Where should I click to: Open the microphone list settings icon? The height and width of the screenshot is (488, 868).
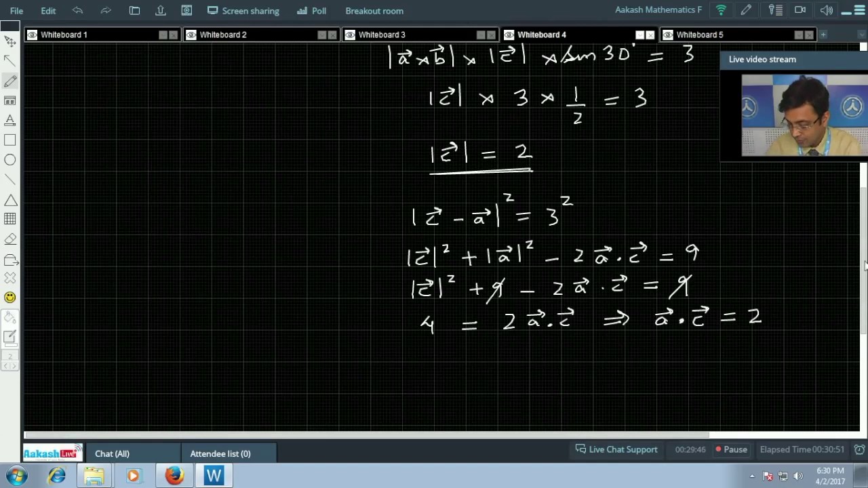(775, 10)
